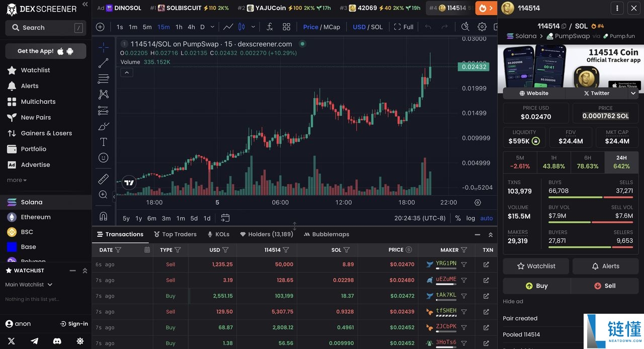Viewport: 644px width, 349px height.
Task: Open the Discord link in sidebar footer
Action: [57, 341]
